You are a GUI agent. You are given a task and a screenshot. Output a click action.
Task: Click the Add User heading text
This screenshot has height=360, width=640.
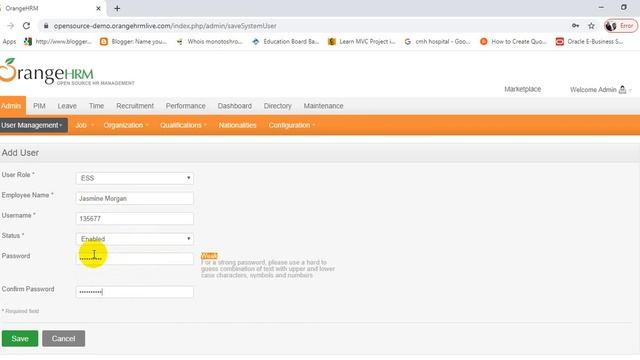click(20, 153)
